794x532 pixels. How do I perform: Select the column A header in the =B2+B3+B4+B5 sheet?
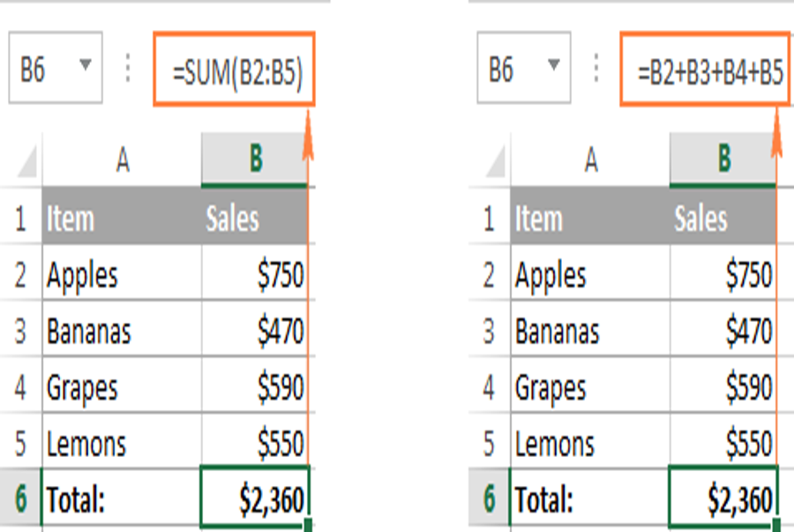tap(590, 160)
